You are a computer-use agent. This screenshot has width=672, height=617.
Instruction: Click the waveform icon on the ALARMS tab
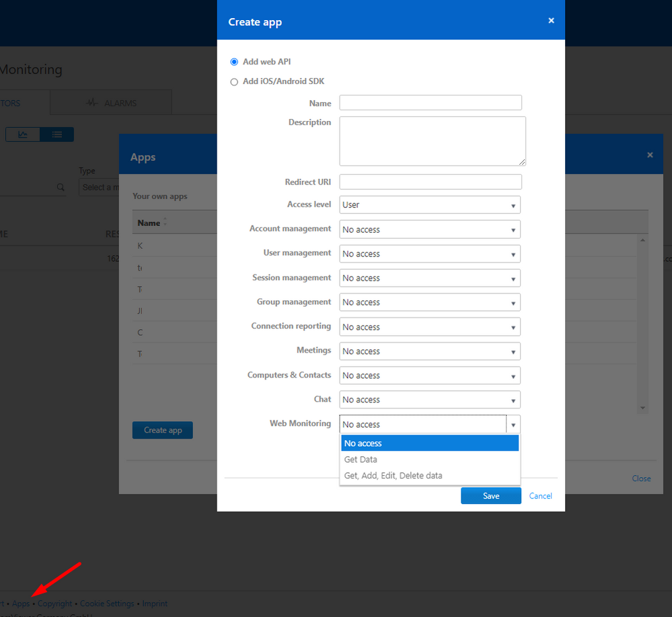(x=91, y=102)
